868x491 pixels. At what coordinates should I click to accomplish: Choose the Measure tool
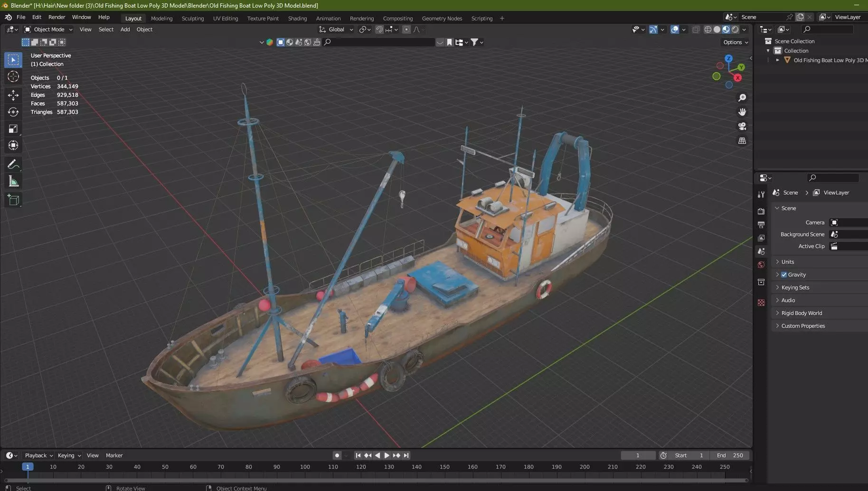[13, 181]
